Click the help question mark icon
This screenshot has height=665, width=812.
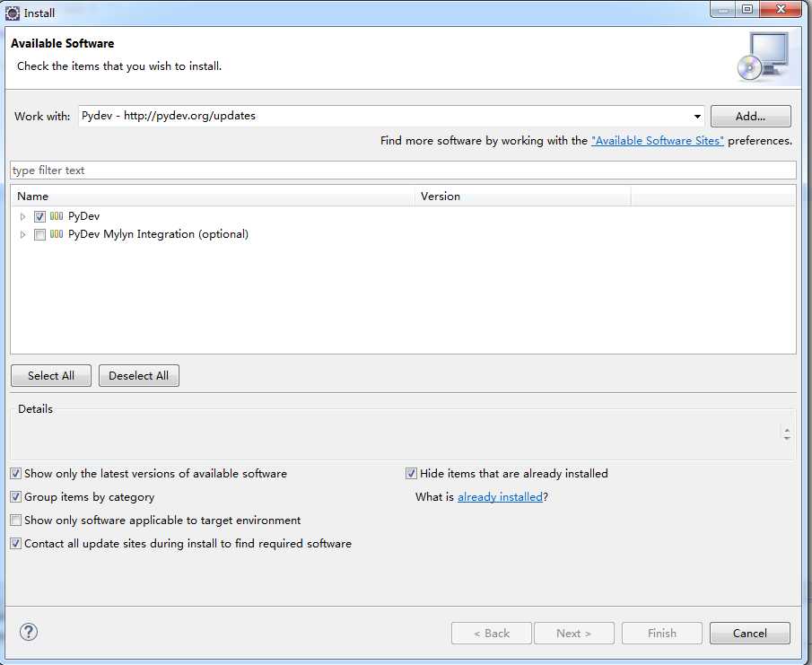tap(29, 632)
